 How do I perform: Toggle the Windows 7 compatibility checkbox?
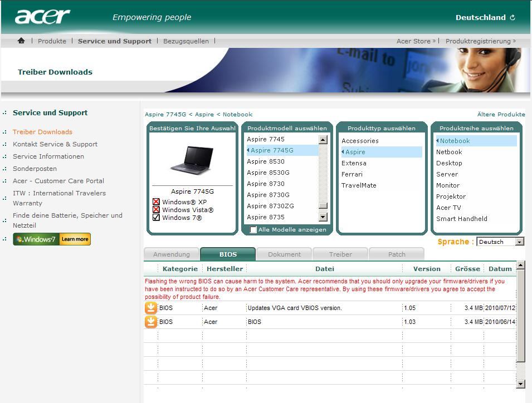click(x=156, y=217)
